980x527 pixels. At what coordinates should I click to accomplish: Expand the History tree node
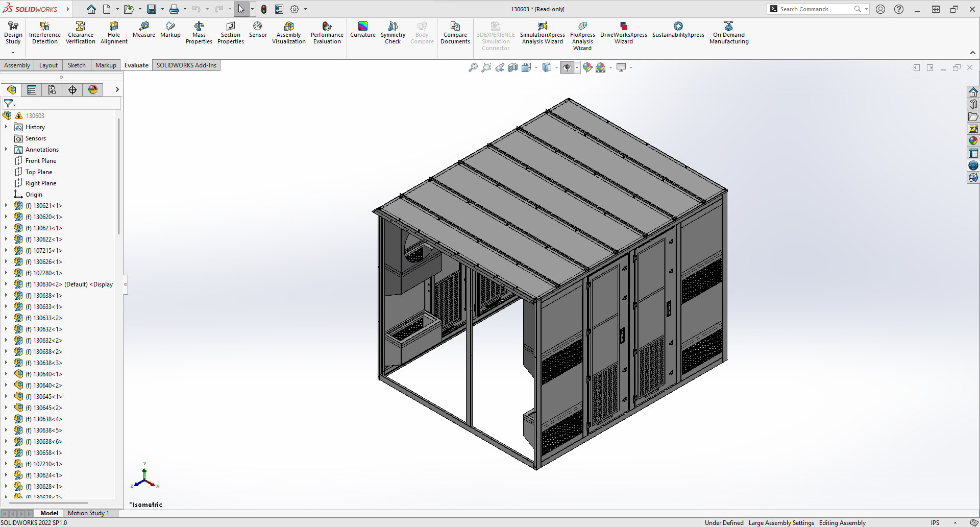(x=6, y=127)
